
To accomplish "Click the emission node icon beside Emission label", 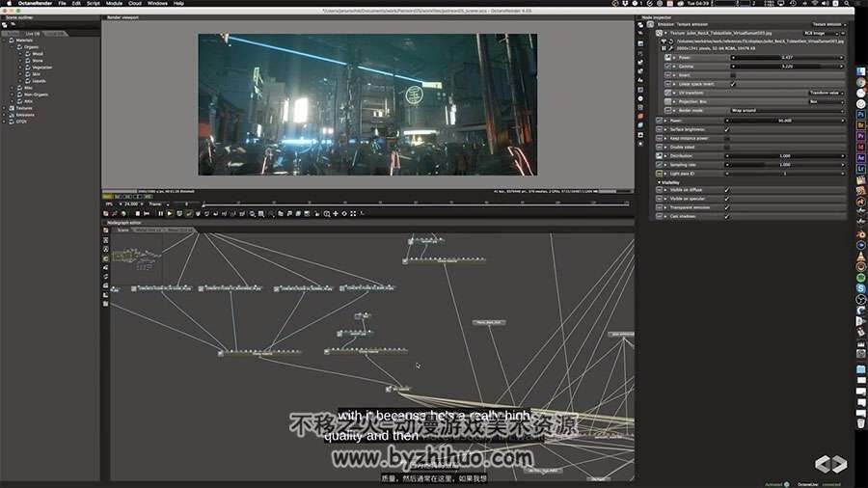I will tap(650, 24).
